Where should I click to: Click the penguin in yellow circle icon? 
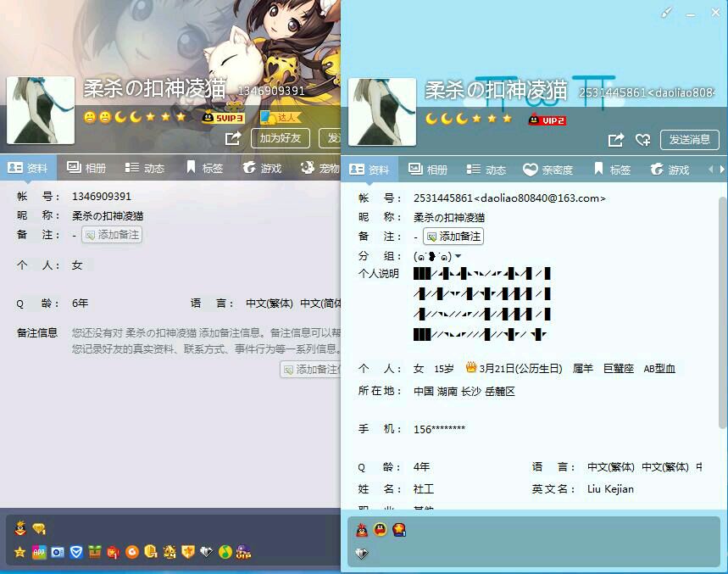[381, 529]
